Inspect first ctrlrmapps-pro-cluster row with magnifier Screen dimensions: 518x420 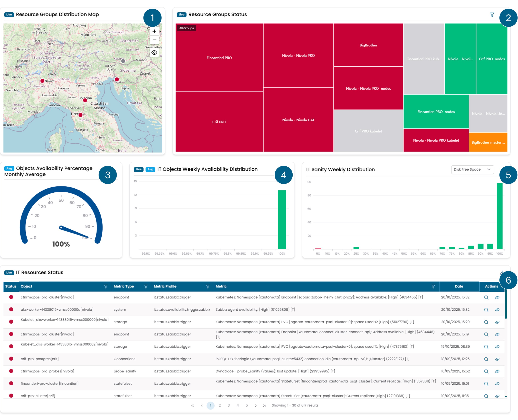pos(486,298)
